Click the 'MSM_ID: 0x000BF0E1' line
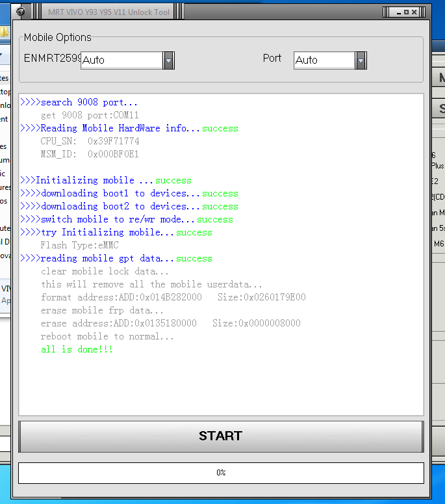445x504 pixels. [90, 154]
